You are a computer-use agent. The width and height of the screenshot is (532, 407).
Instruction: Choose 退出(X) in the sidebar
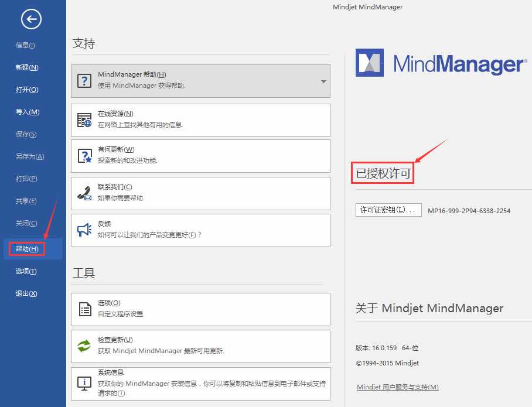point(26,294)
